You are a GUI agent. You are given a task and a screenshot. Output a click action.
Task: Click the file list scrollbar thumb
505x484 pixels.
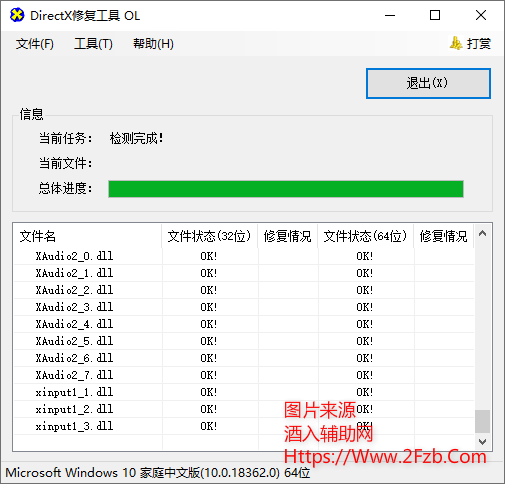click(482, 421)
